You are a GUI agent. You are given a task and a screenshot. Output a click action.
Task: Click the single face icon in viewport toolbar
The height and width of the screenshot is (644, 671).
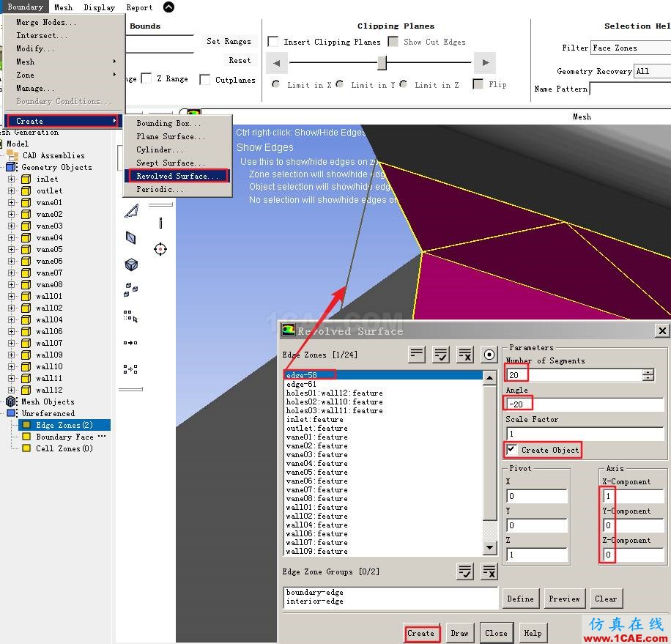click(x=131, y=237)
